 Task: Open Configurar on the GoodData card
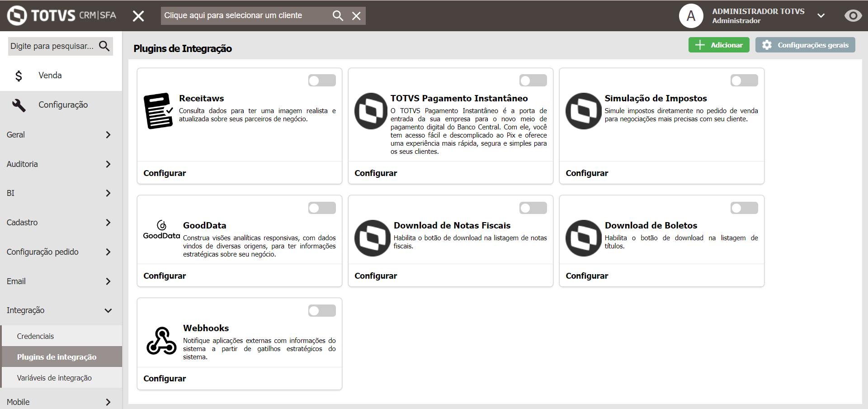[165, 276]
